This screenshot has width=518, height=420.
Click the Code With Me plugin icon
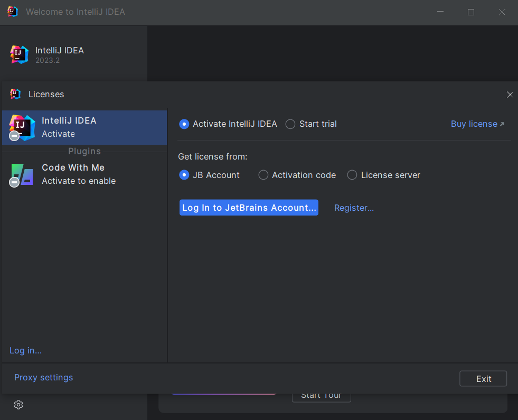pyautogui.click(x=22, y=174)
